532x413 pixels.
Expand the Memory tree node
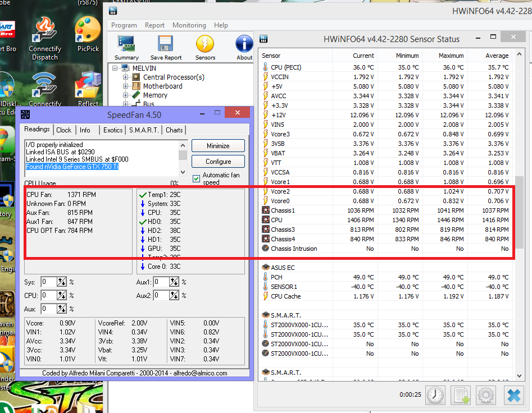125,95
